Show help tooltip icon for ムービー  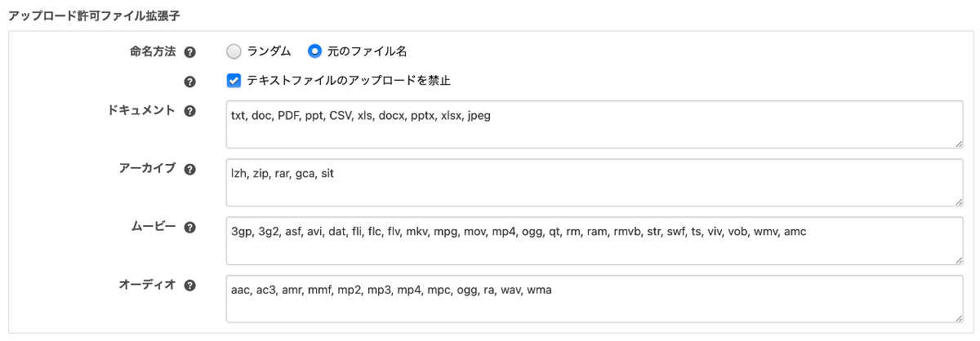coord(189,228)
